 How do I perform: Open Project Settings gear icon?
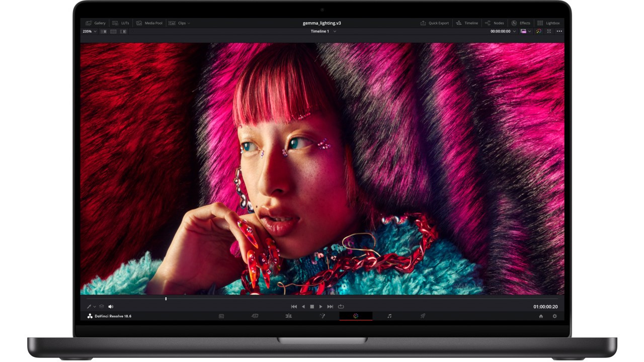tap(555, 316)
